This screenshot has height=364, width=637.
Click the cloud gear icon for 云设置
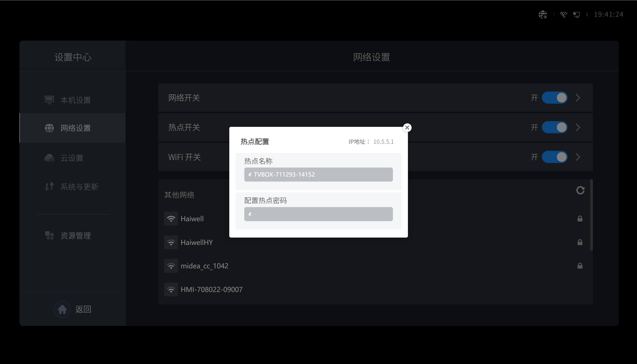click(49, 158)
